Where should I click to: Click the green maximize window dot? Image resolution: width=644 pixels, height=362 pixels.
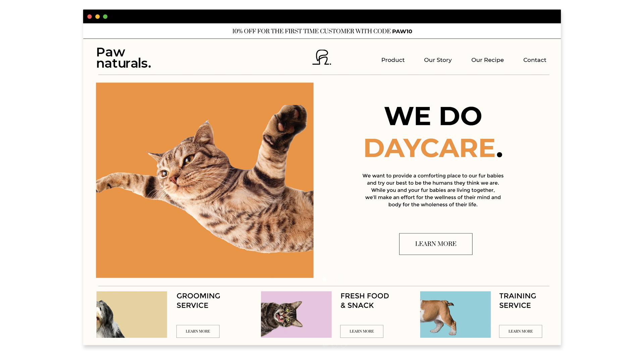click(x=105, y=17)
